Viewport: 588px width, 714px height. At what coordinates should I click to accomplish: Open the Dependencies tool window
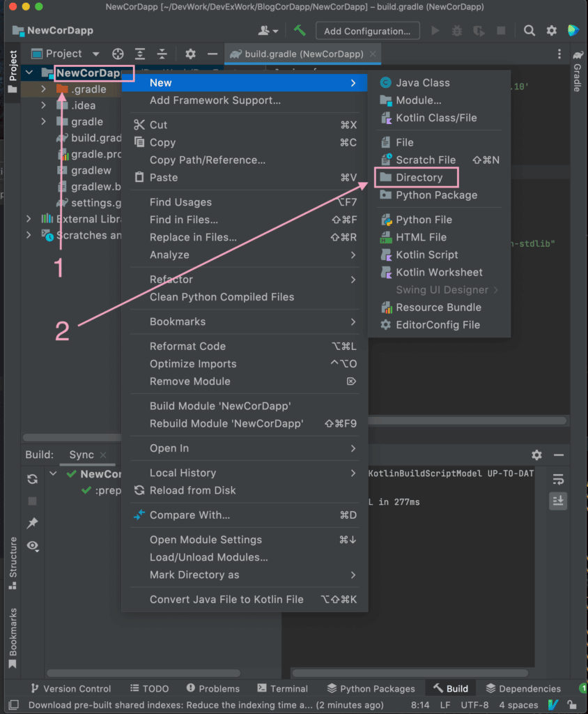tap(523, 688)
